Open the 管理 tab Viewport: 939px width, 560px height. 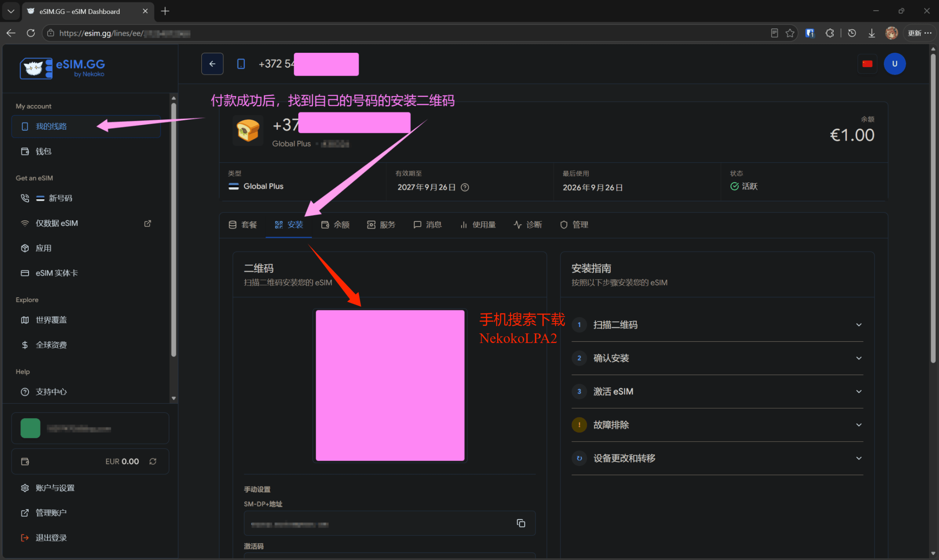[x=574, y=225]
